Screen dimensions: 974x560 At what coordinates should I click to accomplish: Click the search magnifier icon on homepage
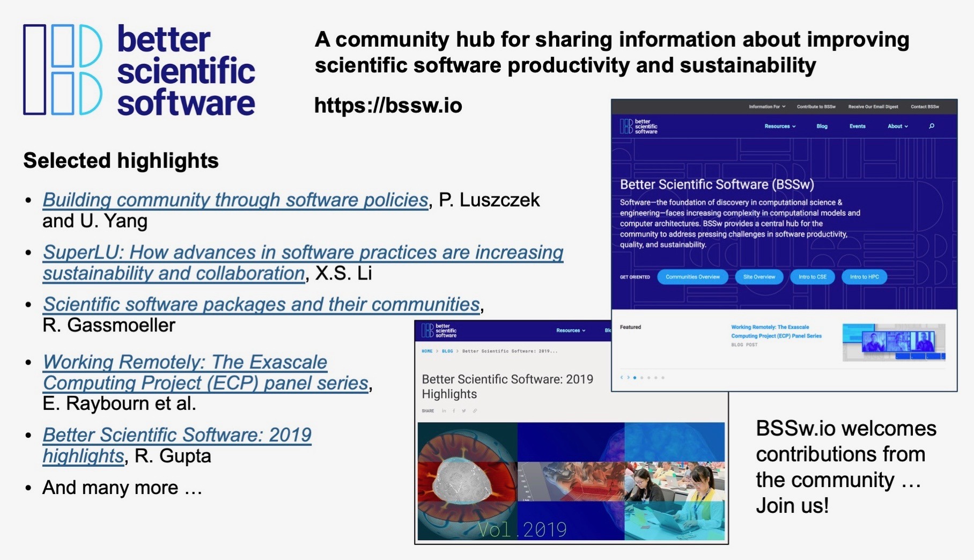coord(932,127)
